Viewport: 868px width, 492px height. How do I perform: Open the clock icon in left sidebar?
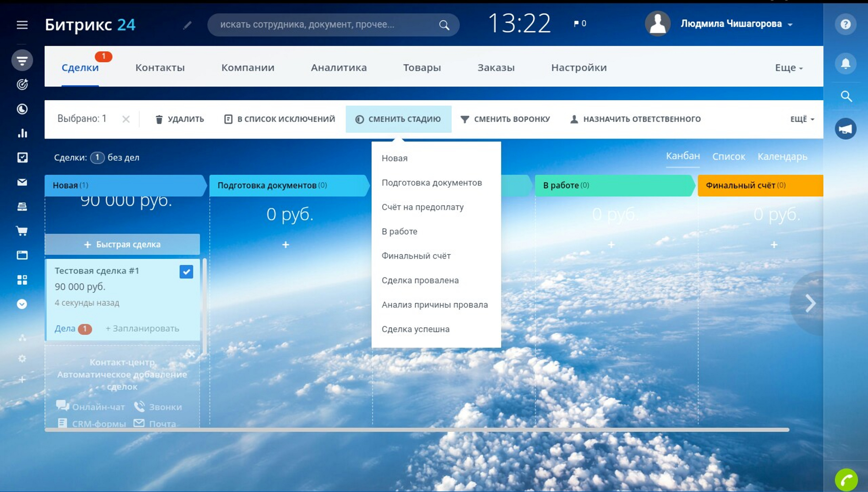pyautogui.click(x=22, y=109)
